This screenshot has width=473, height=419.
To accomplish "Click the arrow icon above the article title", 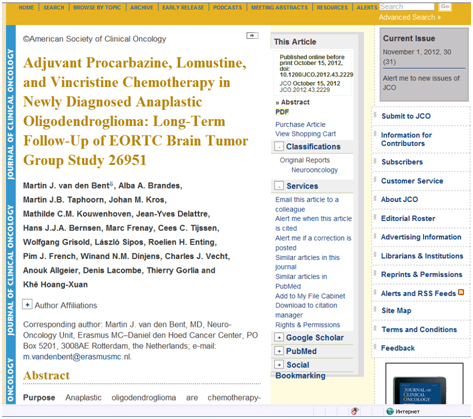I will [252, 35].
